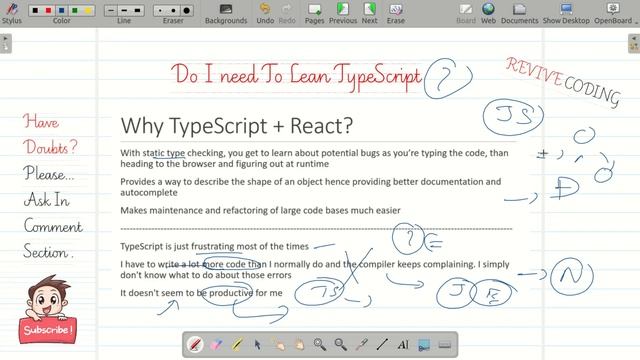Open the virtual keyboard
This screenshot has width=640, height=360.
[445, 345]
